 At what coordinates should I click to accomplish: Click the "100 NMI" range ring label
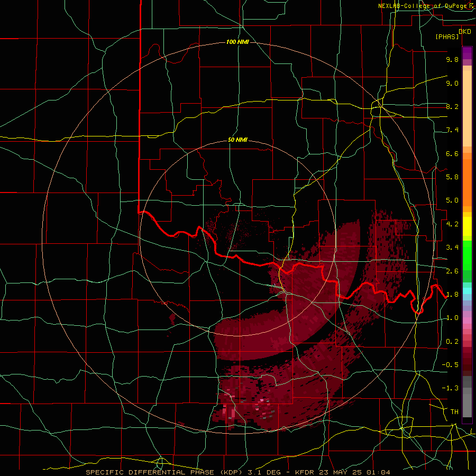point(237,42)
